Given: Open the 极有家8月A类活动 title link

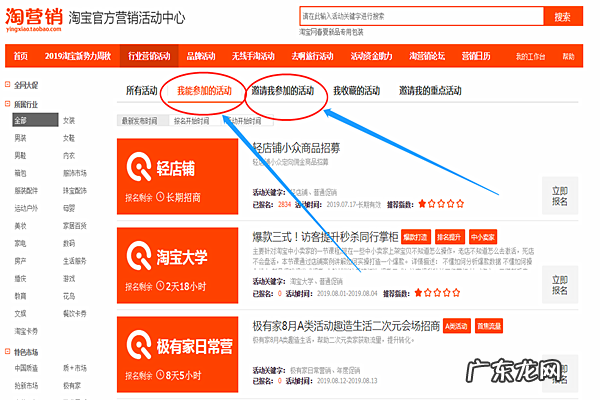Looking at the screenshot, I should click(346, 326).
